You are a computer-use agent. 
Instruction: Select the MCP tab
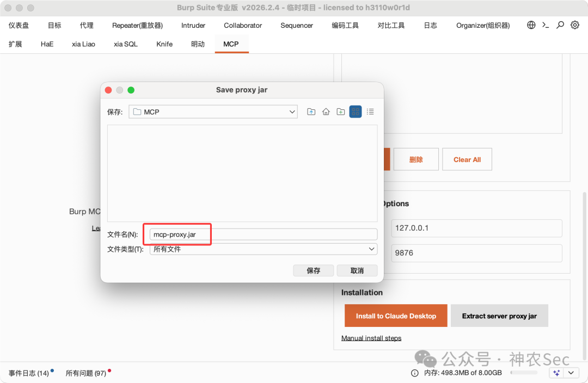(231, 44)
